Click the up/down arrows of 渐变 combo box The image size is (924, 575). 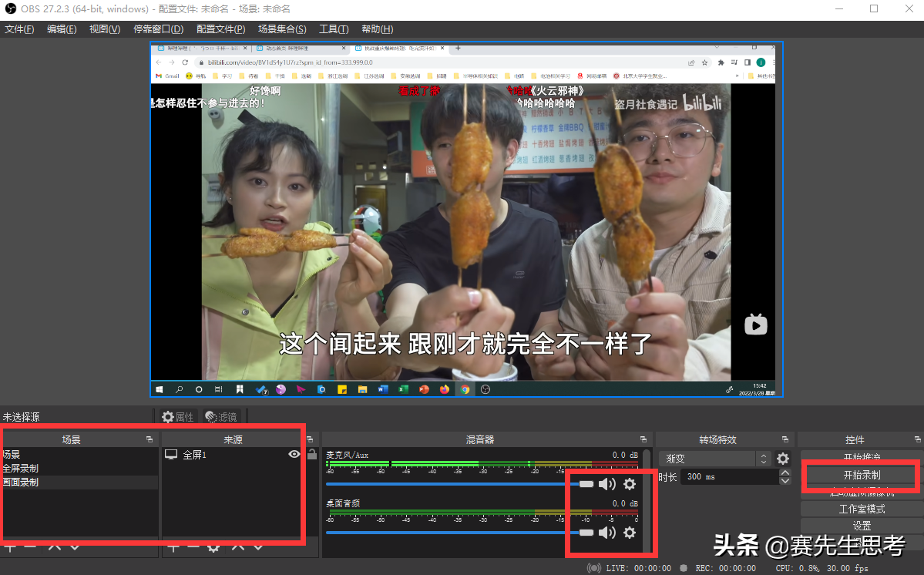pyautogui.click(x=764, y=459)
